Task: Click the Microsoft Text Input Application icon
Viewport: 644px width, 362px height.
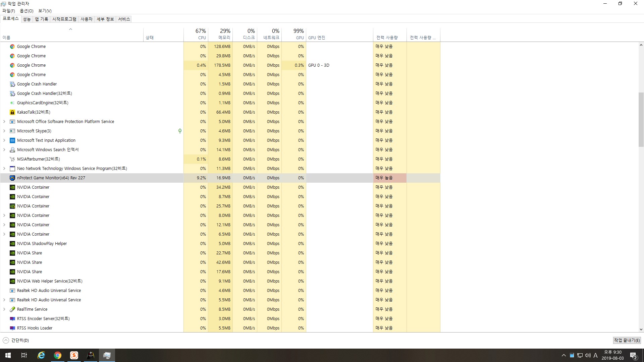Action: [12, 140]
